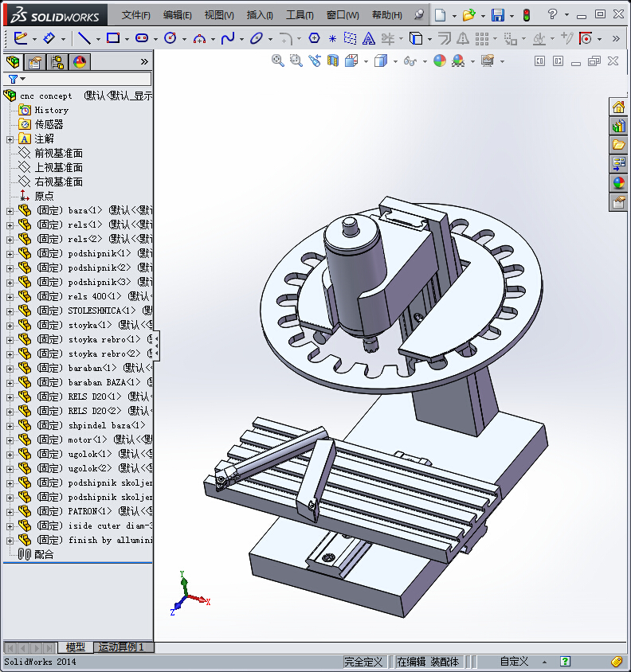631x672 pixels.
Task: Open the 帮助(H) menu
Action: (x=387, y=15)
